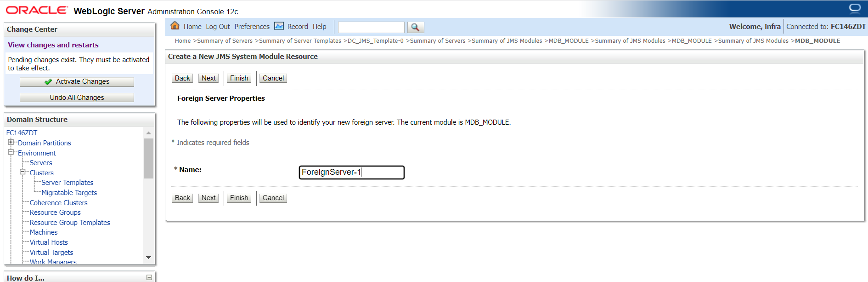The height and width of the screenshot is (282, 868).
Task: Open Migratable Targets tree item
Action: click(x=69, y=193)
